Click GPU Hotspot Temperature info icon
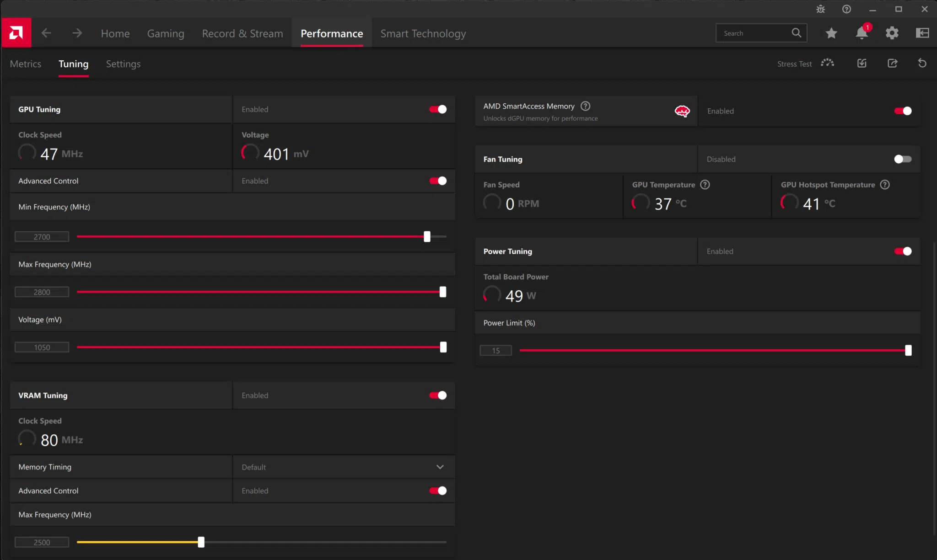 click(885, 185)
